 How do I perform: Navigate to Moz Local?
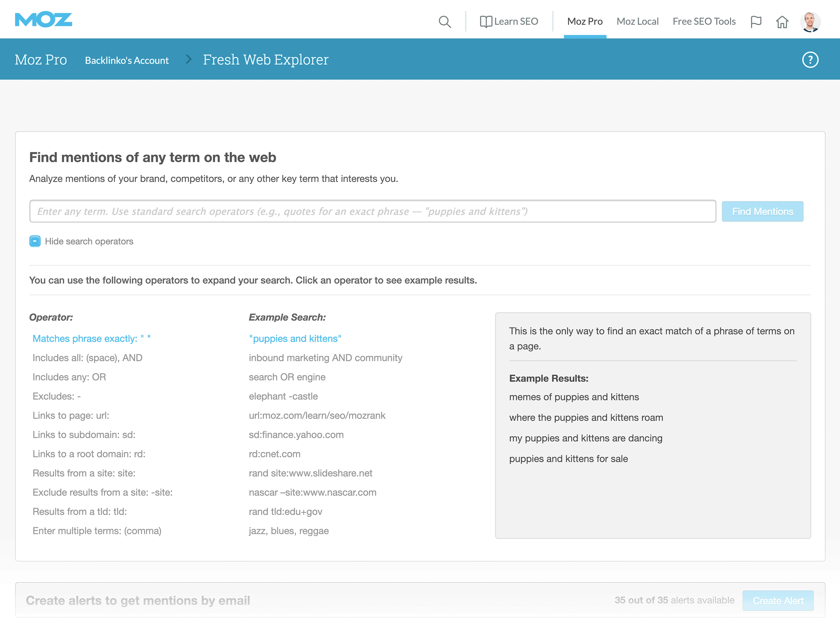pos(636,21)
